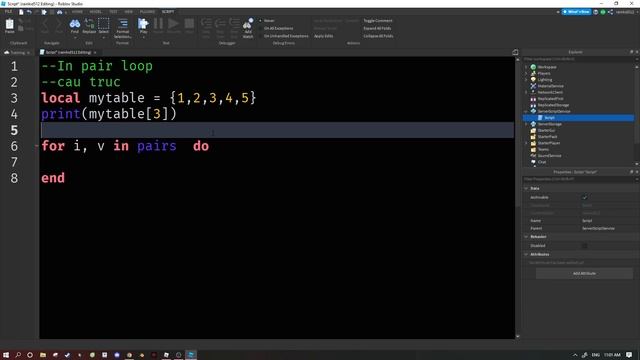This screenshot has height=360, width=640.
Task: Click Toggle Comment action
Action: point(378,20)
